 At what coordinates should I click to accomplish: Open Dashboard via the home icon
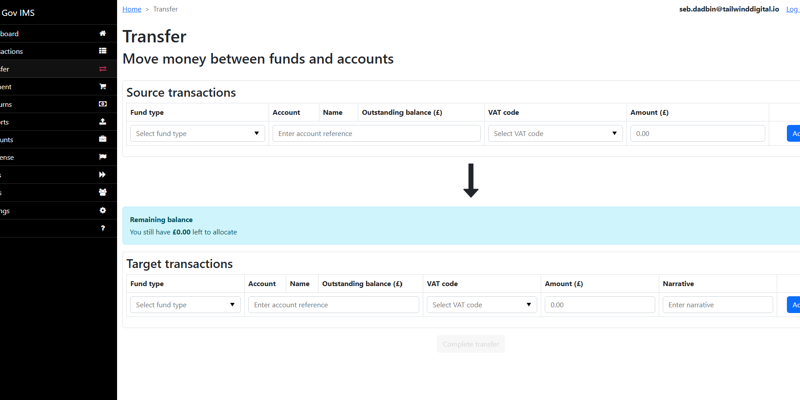point(102,33)
